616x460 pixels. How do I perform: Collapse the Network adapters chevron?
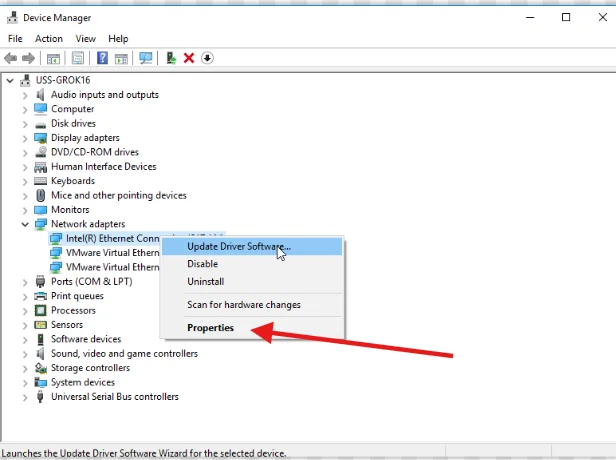click(25, 225)
